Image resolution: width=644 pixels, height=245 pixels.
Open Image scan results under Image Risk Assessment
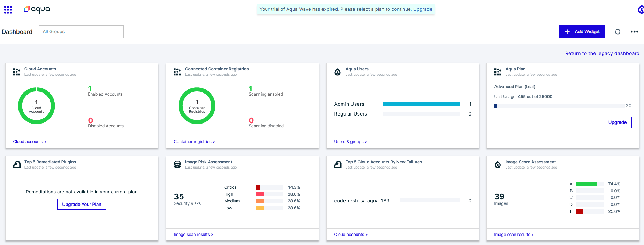pyautogui.click(x=194, y=235)
